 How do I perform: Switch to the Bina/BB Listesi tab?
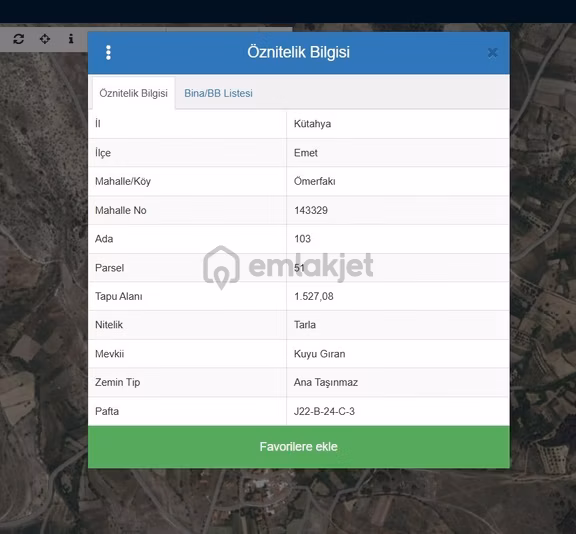[x=218, y=93]
